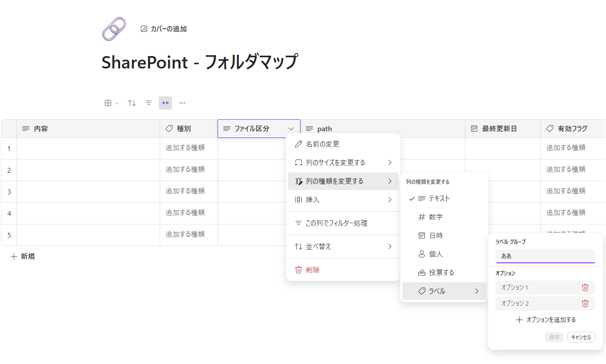Screen dimensions: 606x364
Task: Select 数字 as the column type
Action: tap(444, 217)
